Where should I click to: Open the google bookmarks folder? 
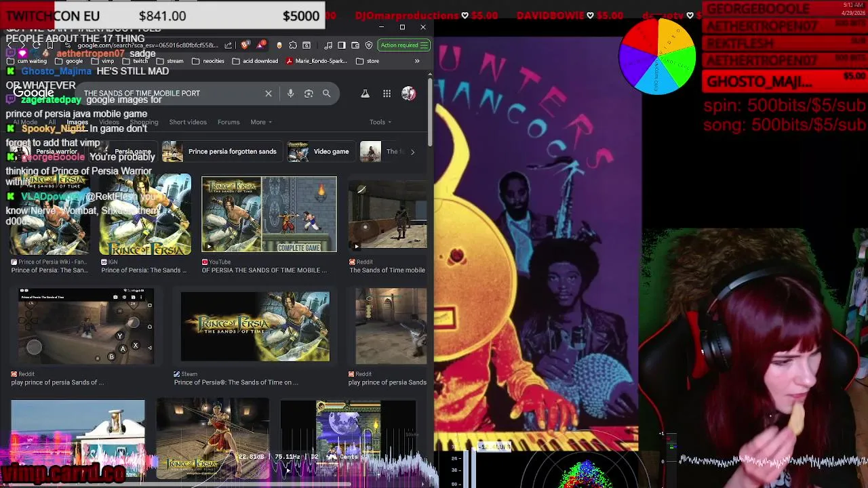(x=69, y=61)
